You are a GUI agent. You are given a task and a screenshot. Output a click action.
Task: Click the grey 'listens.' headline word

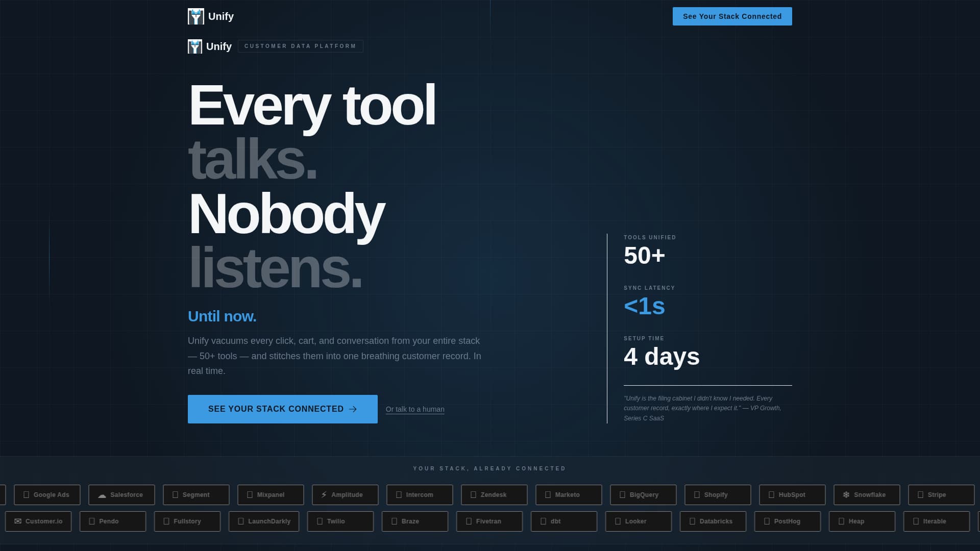pyautogui.click(x=275, y=268)
